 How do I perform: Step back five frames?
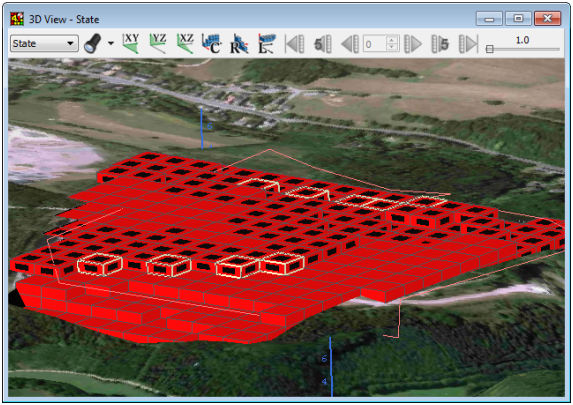click(x=323, y=44)
